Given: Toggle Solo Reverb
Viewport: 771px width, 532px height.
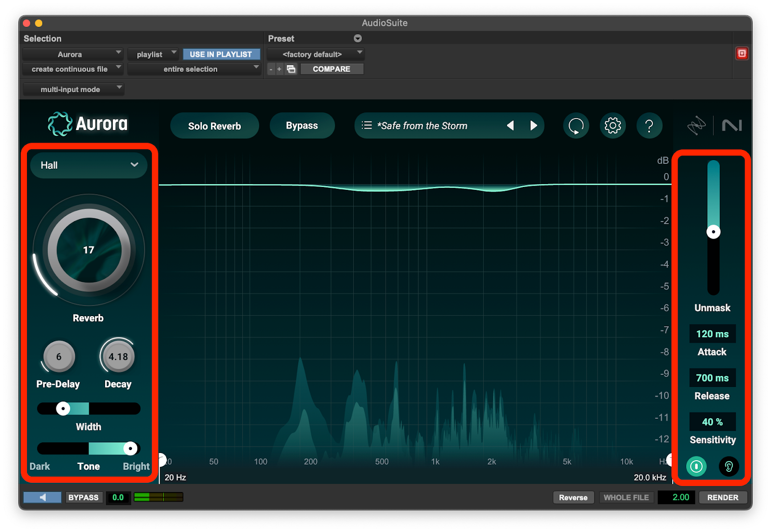Looking at the screenshot, I should [214, 126].
